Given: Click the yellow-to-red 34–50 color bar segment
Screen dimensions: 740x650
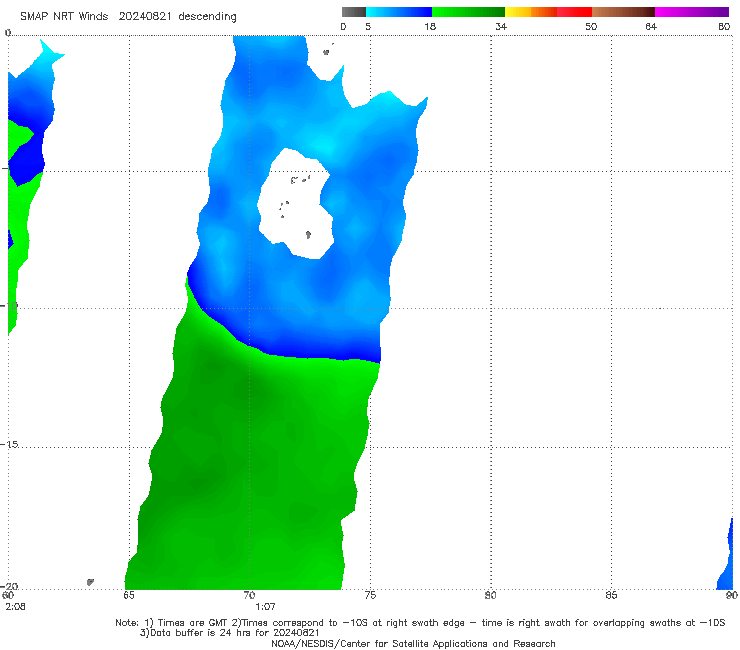Looking at the screenshot, I should [x=548, y=12].
